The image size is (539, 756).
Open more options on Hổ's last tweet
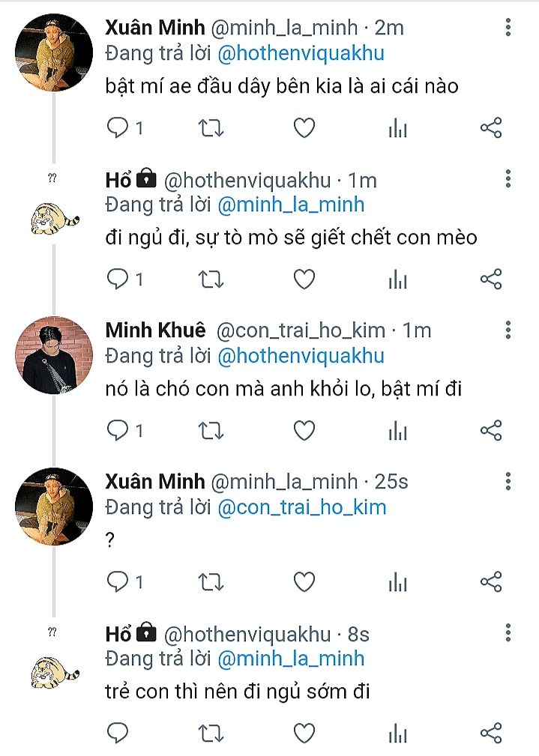click(x=508, y=634)
